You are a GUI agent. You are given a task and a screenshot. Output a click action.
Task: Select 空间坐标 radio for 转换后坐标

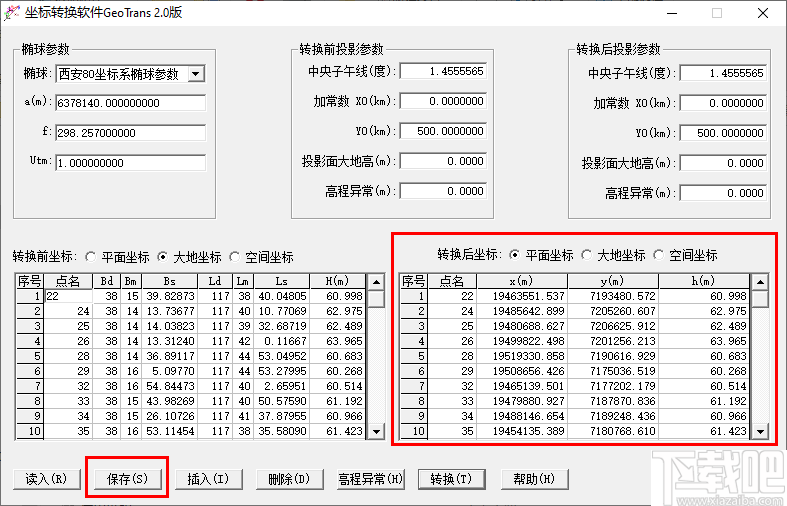[x=659, y=255]
